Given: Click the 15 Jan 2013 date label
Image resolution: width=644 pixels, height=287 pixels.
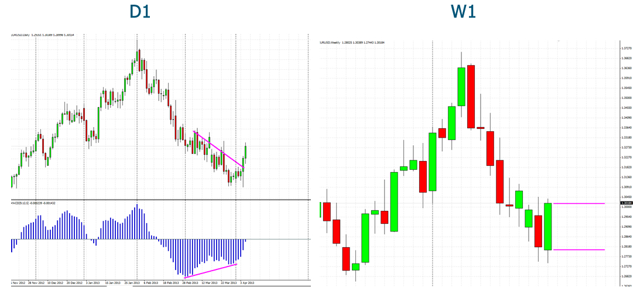Looking at the screenshot, I should click(x=112, y=283).
